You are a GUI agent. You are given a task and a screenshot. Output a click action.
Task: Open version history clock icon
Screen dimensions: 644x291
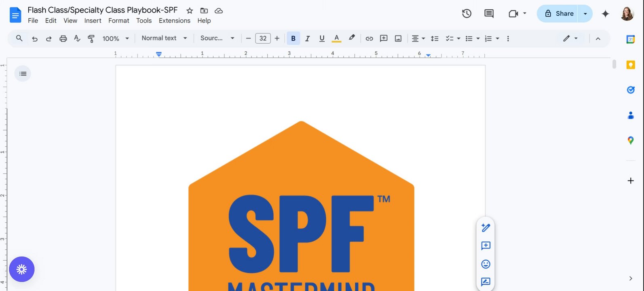click(467, 13)
